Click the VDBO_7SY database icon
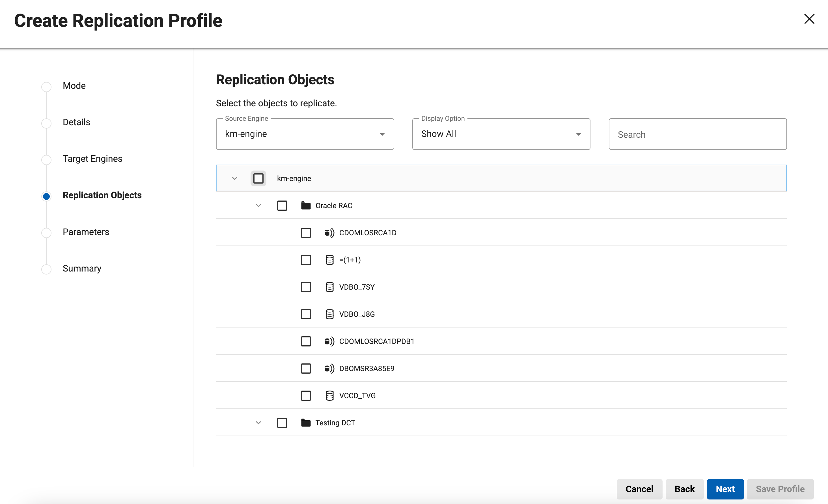The image size is (828, 504). [329, 287]
